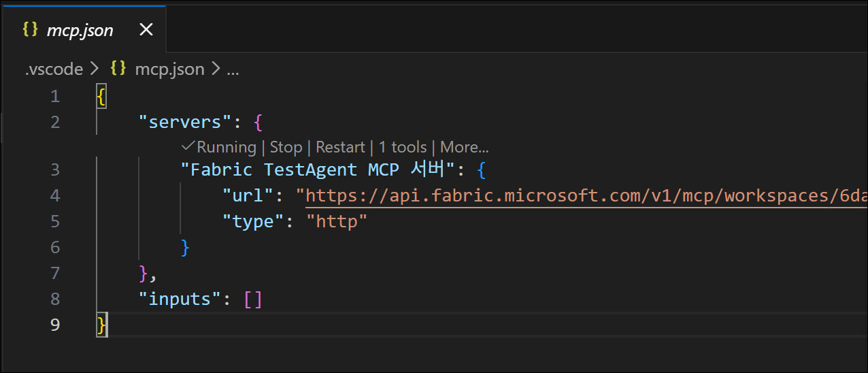This screenshot has width=868, height=373.
Task: Click the JSON braces icon in tab
Action: (x=30, y=30)
